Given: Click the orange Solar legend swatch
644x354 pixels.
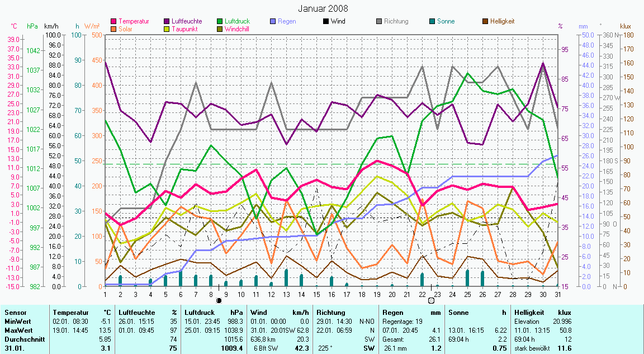Looking at the screenshot, I should pyautogui.click(x=115, y=29).
